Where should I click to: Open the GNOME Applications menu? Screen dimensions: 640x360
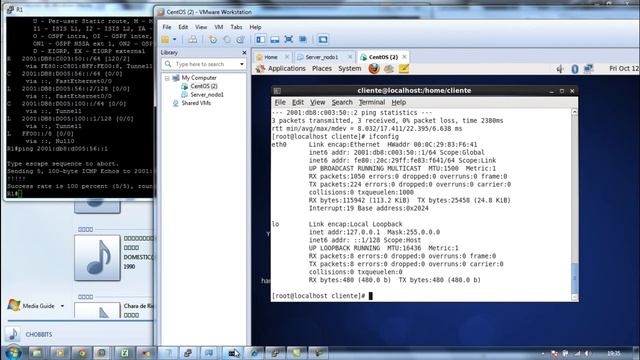(287, 69)
